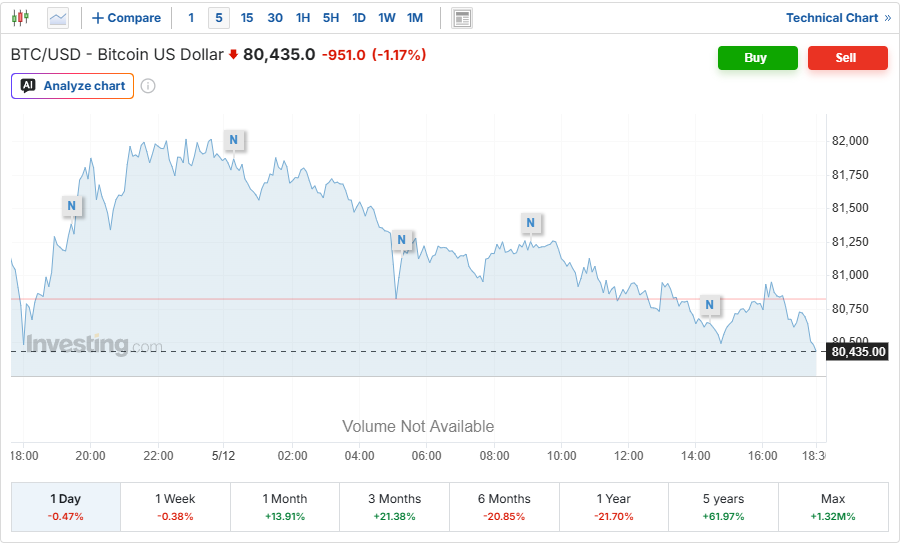Image resolution: width=901 pixels, height=547 pixels.
Task: Click the info icon beside Analyze chart
Action: (x=148, y=86)
